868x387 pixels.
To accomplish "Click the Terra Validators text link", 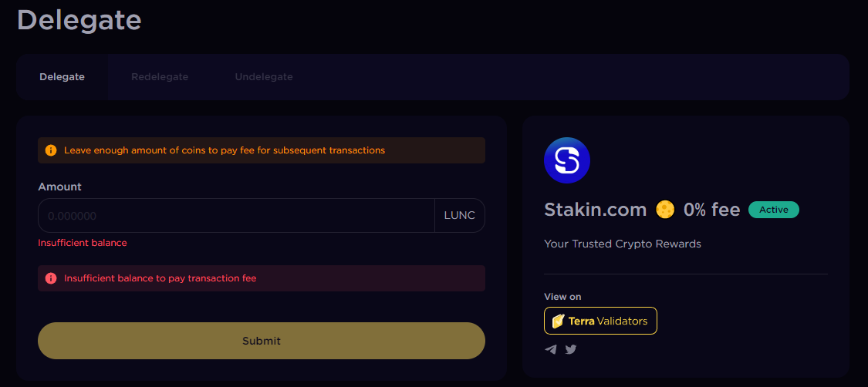I will click(x=608, y=321).
